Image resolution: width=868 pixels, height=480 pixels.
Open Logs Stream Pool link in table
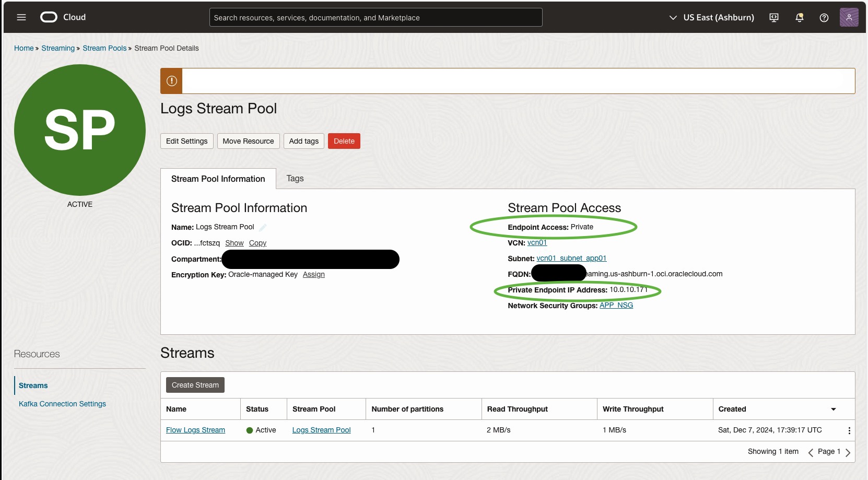click(x=321, y=430)
